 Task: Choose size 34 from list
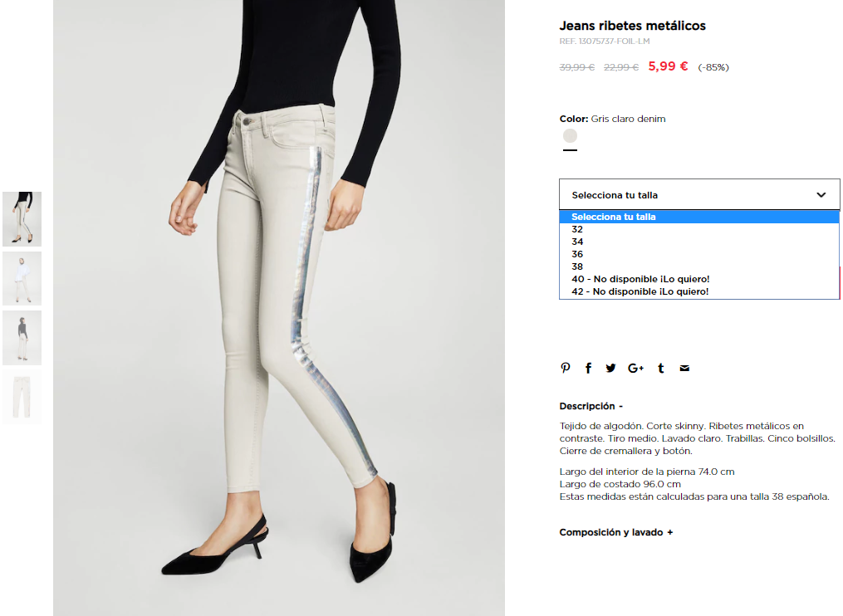(x=699, y=242)
